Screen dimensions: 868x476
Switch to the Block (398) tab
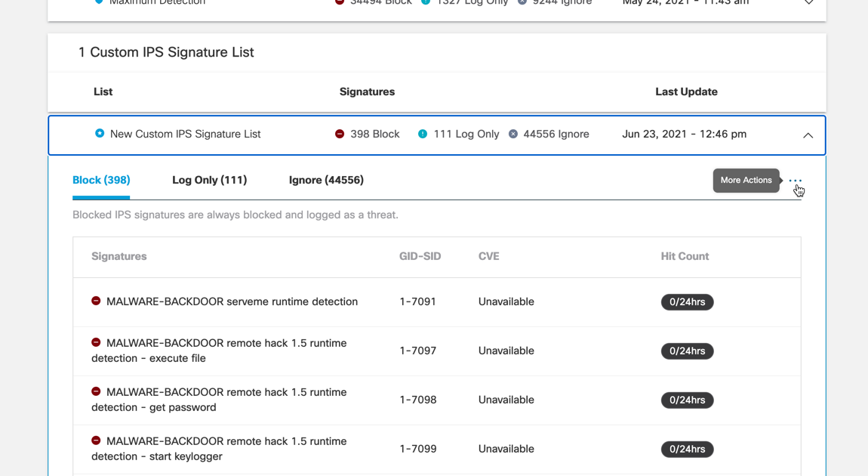pos(101,180)
